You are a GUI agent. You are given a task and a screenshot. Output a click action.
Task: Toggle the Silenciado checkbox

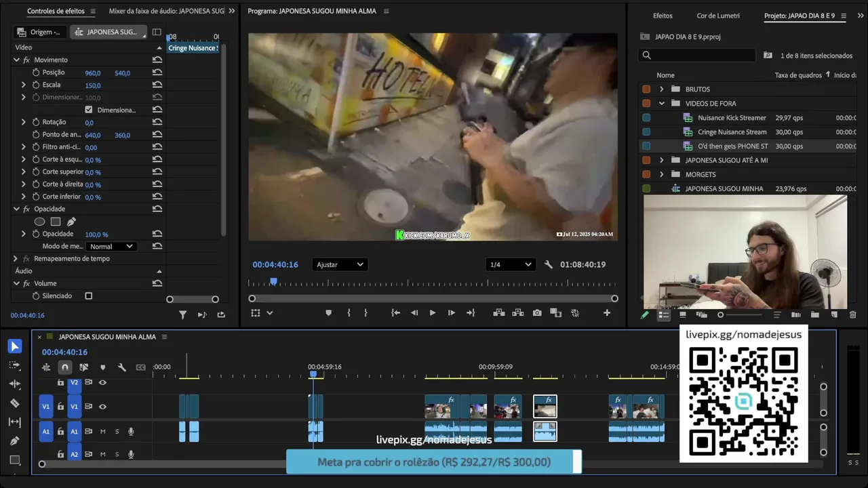tap(89, 296)
